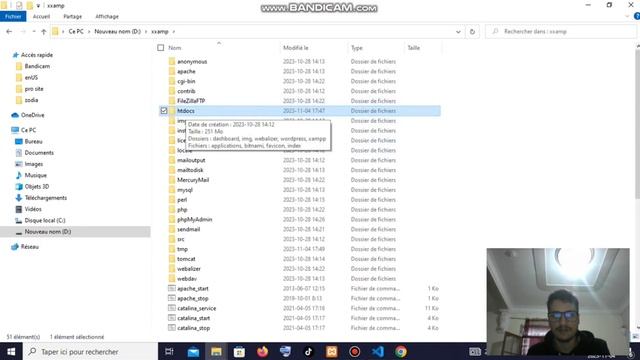Select the apache_start command file icon

coord(172,288)
